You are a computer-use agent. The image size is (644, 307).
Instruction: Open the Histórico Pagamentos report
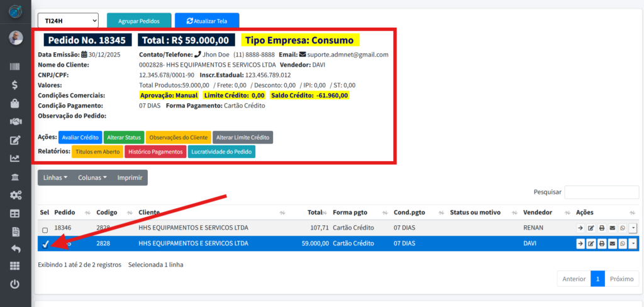(x=155, y=152)
